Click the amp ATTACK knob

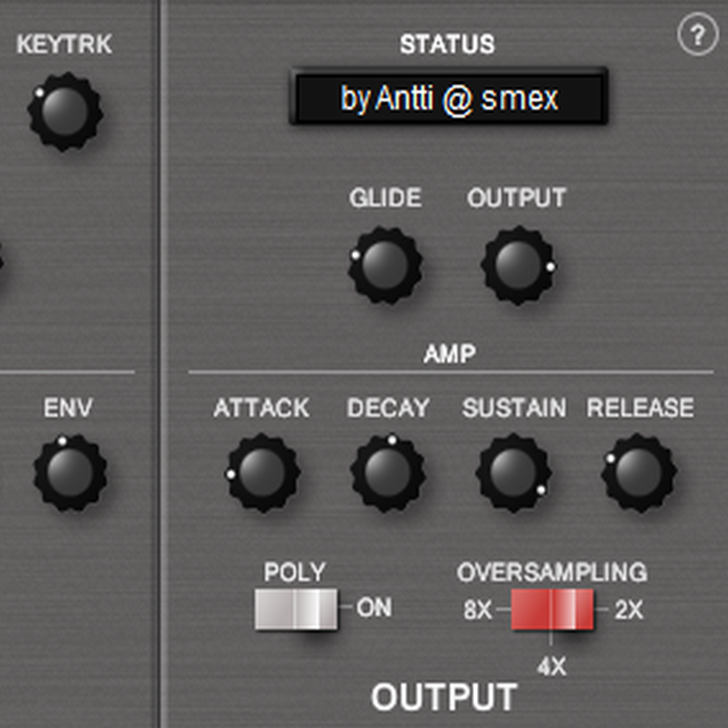click(263, 473)
